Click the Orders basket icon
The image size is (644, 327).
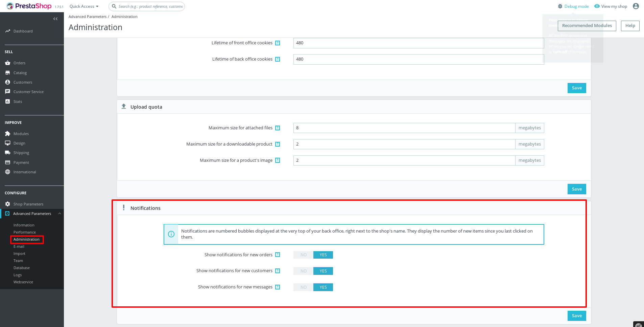[x=8, y=63]
